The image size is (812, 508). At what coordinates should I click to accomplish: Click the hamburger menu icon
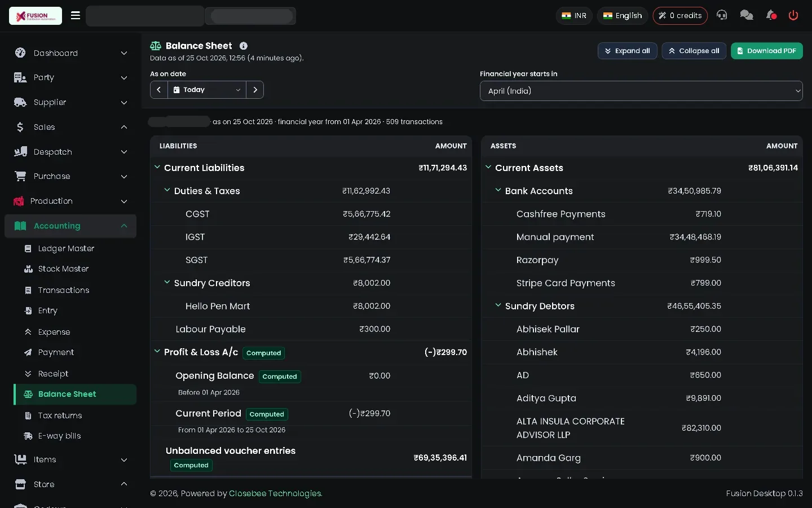[76, 15]
